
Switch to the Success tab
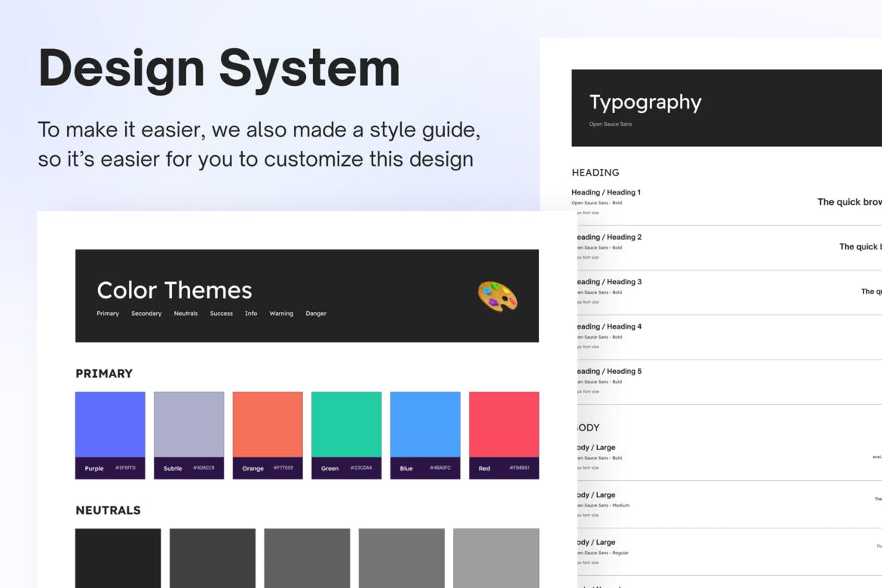click(x=221, y=314)
